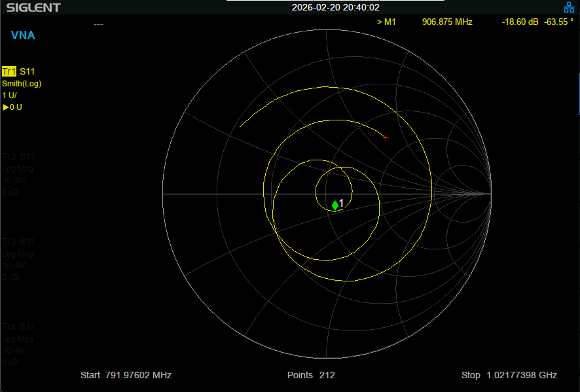Activate the dimmed Tr4 S11 trace
The image size is (580, 392).
click(x=18, y=327)
